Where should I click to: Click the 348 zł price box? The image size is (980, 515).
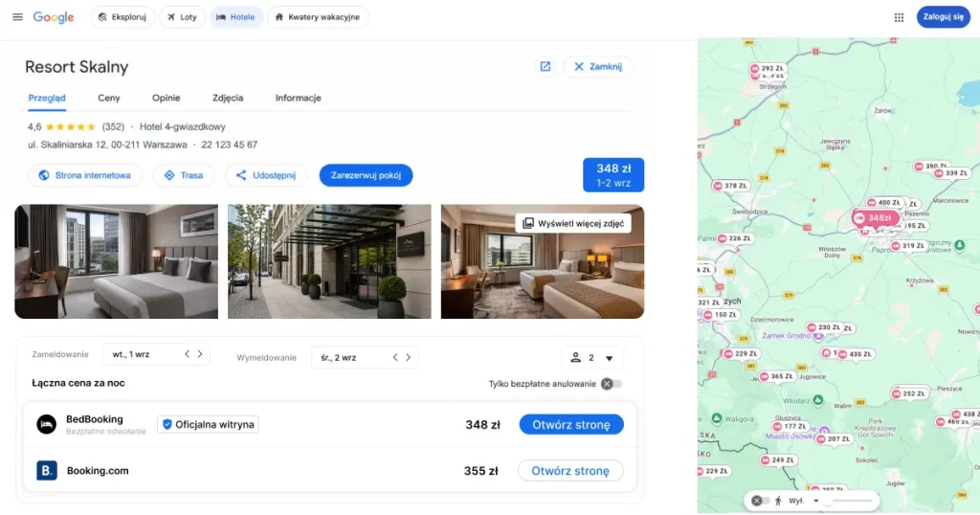pos(613,175)
